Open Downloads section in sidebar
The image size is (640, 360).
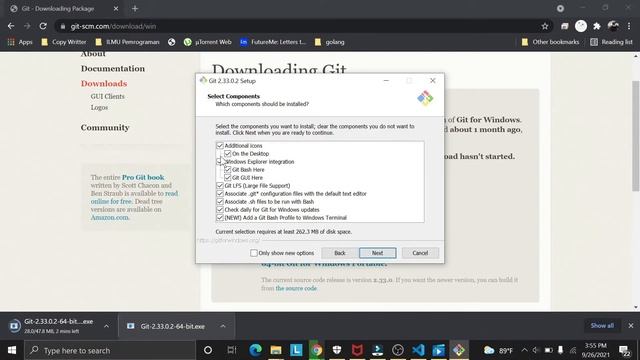click(x=104, y=83)
